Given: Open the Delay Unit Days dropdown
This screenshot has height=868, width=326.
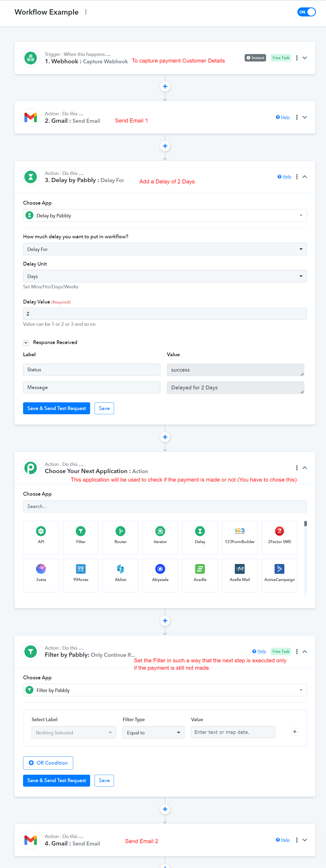Looking at the screenshot, I should (x=165, y=276).
